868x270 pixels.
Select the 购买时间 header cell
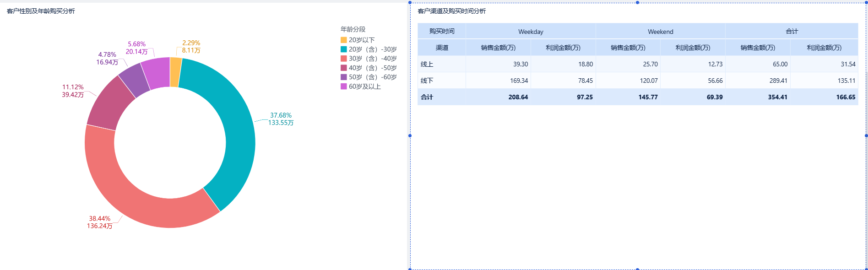coord(442,31)
